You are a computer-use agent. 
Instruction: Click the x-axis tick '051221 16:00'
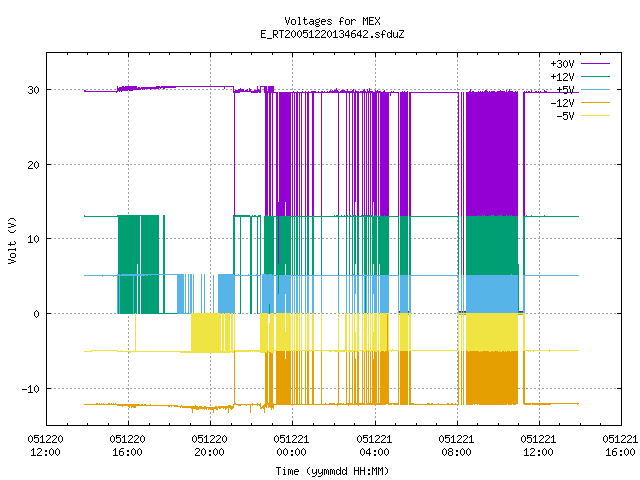click(620, 446)
